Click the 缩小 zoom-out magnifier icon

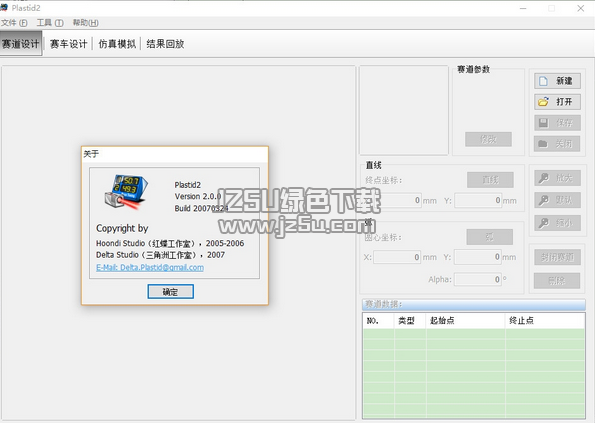tap(543, 223)
